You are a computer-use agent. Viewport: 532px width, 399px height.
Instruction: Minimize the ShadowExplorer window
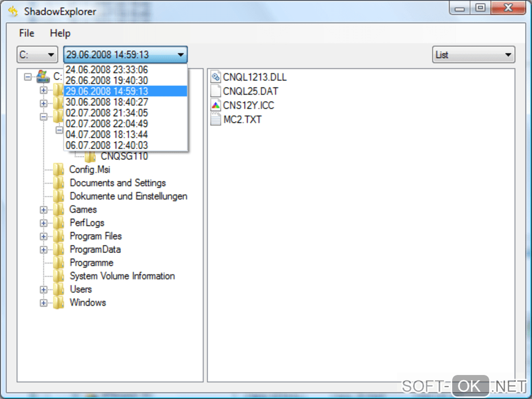click(460, 8)
